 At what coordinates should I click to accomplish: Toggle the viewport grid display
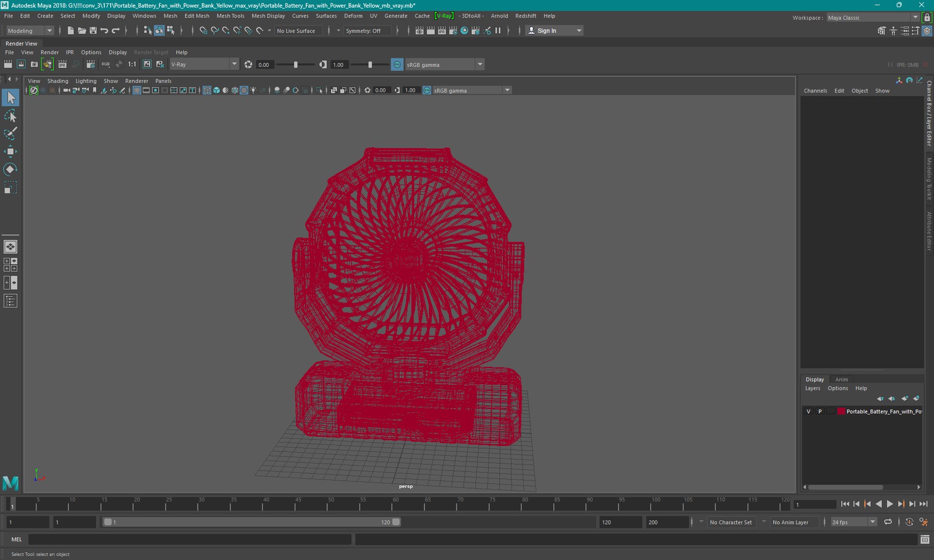tap(137, 90)
